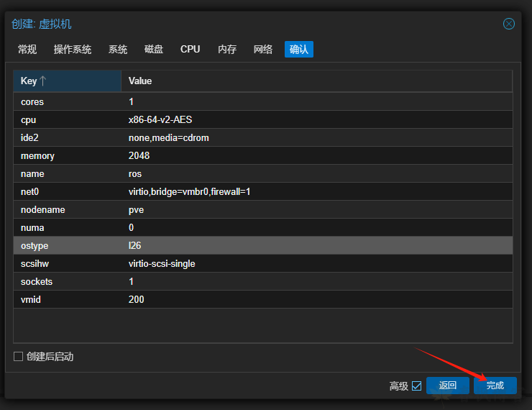Click the scsihw row
This screenshot has height=410, width=532.
262,264
